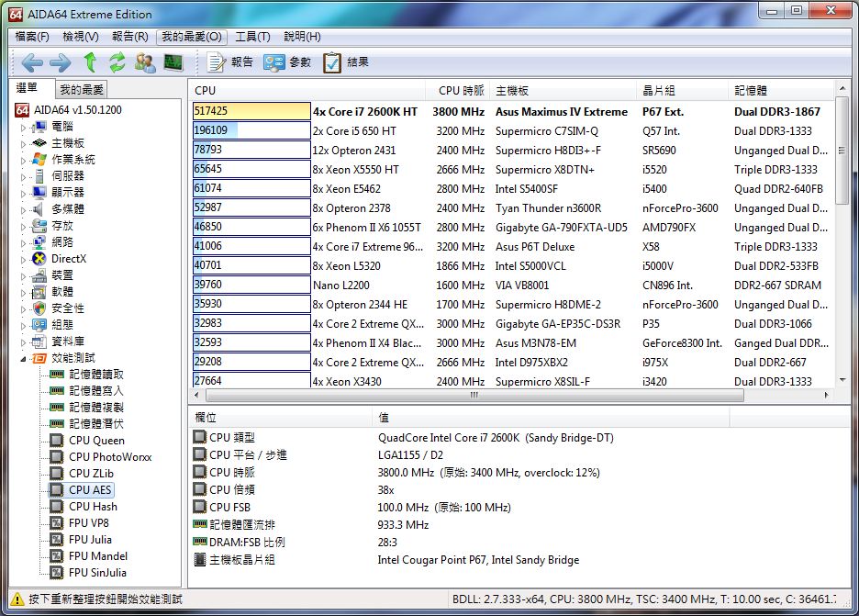This screenshot has height=616, width=859.
Task: Sort by the CPU 時脈 column header
Action: coord(459,91)
